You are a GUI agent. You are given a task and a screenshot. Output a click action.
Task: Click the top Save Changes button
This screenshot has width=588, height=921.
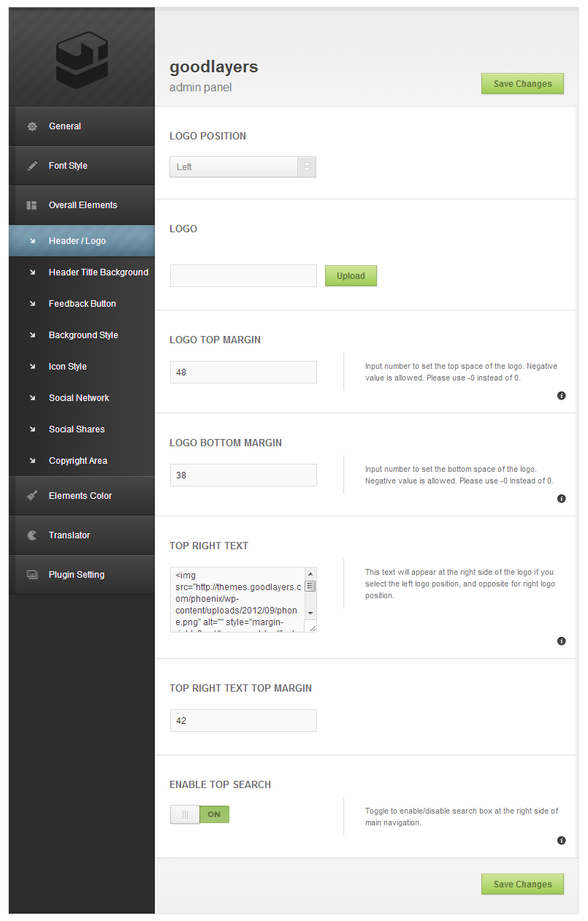pos(522,84)
